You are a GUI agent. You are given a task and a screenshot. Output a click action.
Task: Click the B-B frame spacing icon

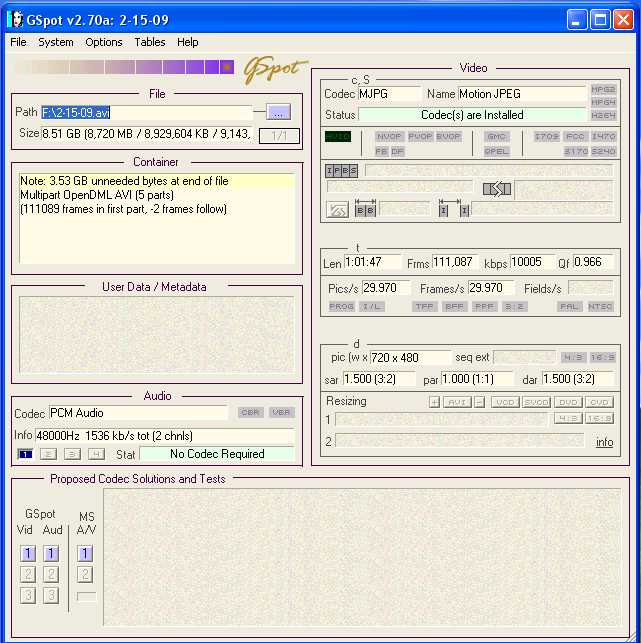365,207
